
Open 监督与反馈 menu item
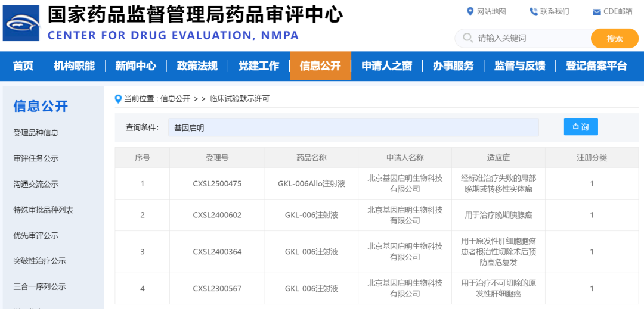[519, 66]
